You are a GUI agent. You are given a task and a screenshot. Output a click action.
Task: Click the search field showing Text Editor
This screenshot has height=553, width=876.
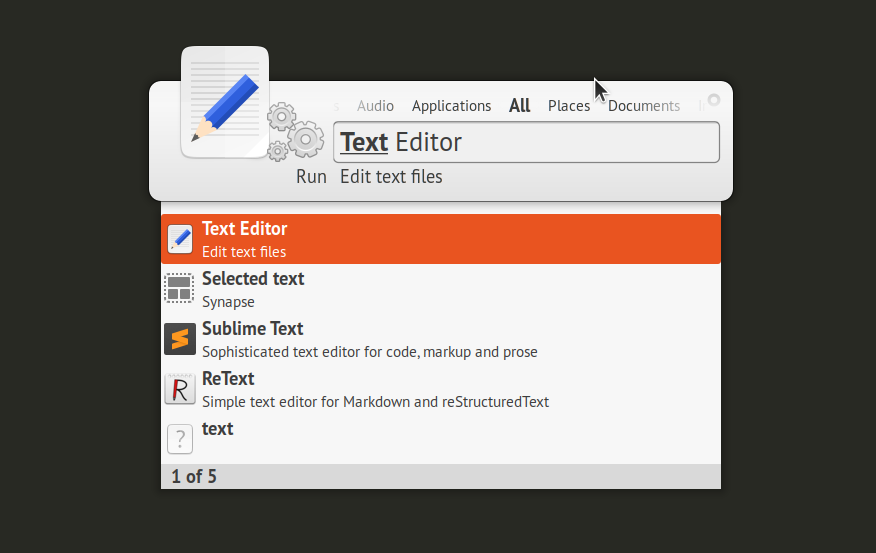coord(526,142)
